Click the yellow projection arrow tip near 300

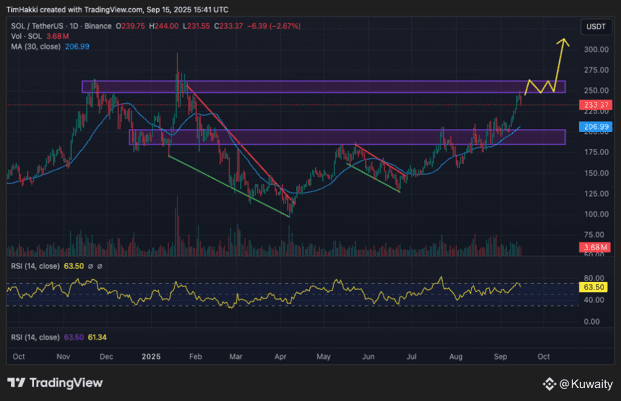(564, 40)
